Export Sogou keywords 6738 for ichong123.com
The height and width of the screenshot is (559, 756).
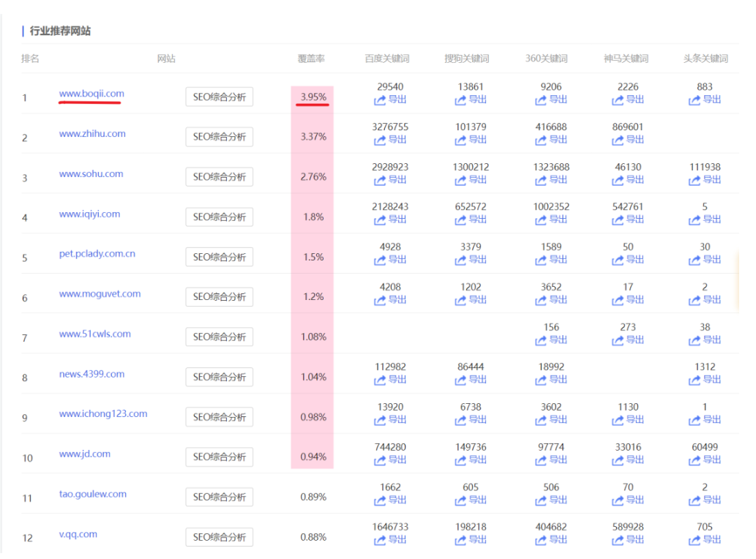pos(471,420)
